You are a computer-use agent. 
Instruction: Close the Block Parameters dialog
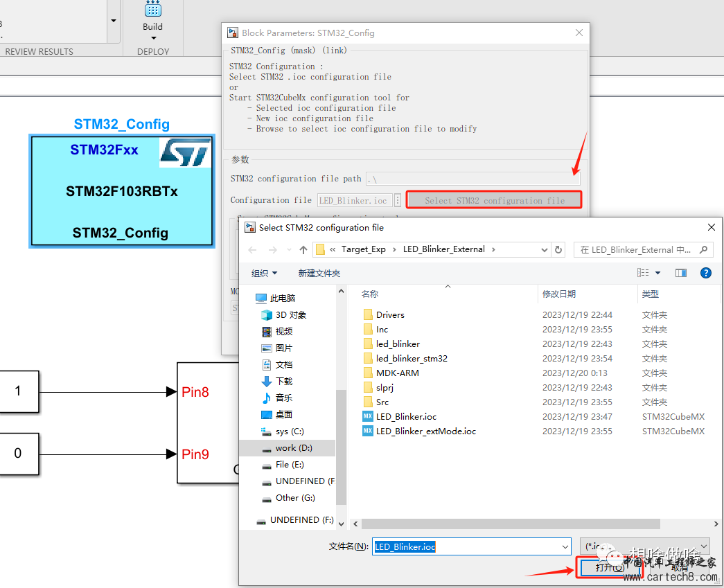coord(579,33)
